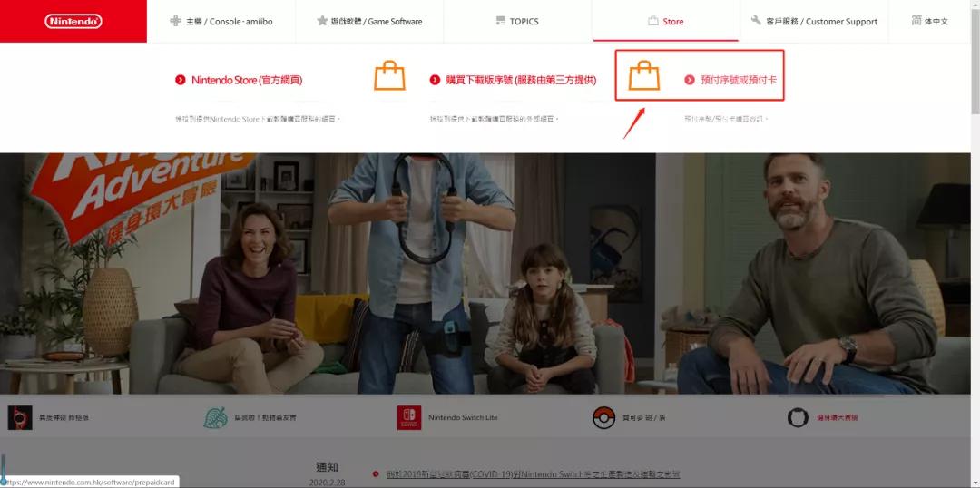Click the wrench icon beside Customer Support
This screenshot has width=980, height=488.
756,20
